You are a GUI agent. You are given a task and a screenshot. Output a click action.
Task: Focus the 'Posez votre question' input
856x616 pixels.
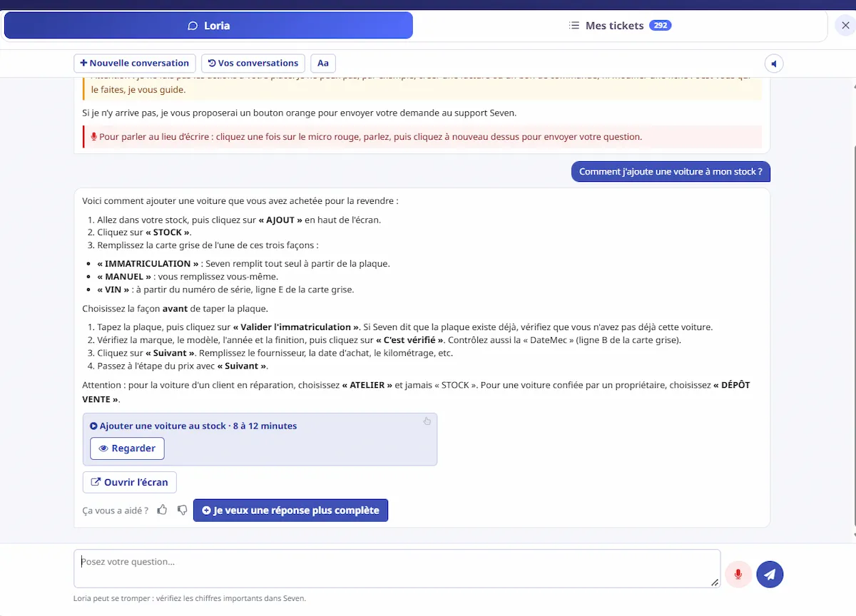click(x=397, y=569)
